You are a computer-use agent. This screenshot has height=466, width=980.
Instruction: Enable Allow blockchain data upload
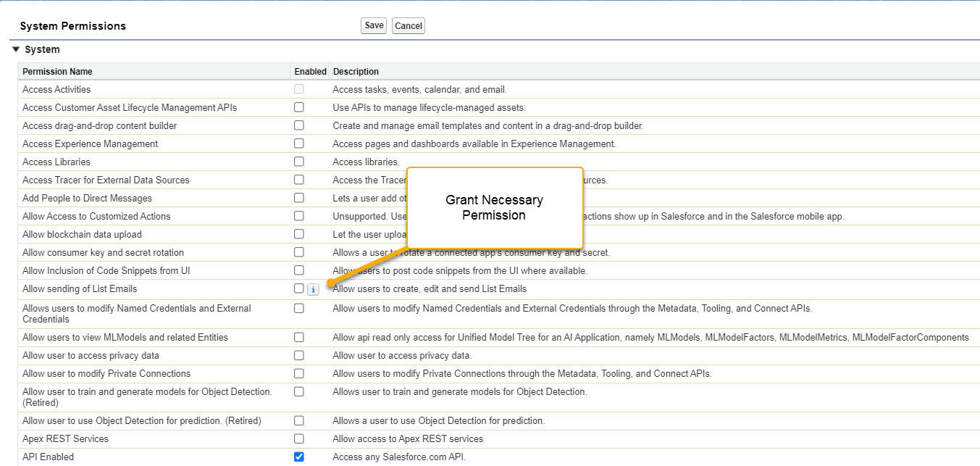[x=298, y=234]
